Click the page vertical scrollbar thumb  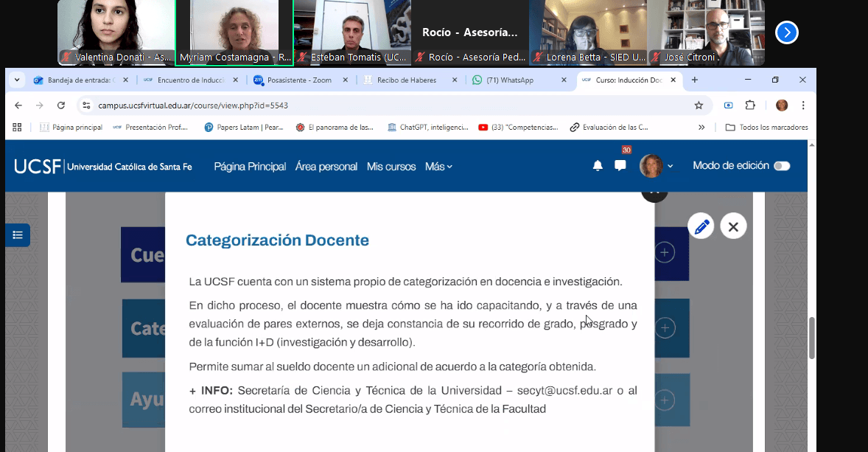(812, 338)
